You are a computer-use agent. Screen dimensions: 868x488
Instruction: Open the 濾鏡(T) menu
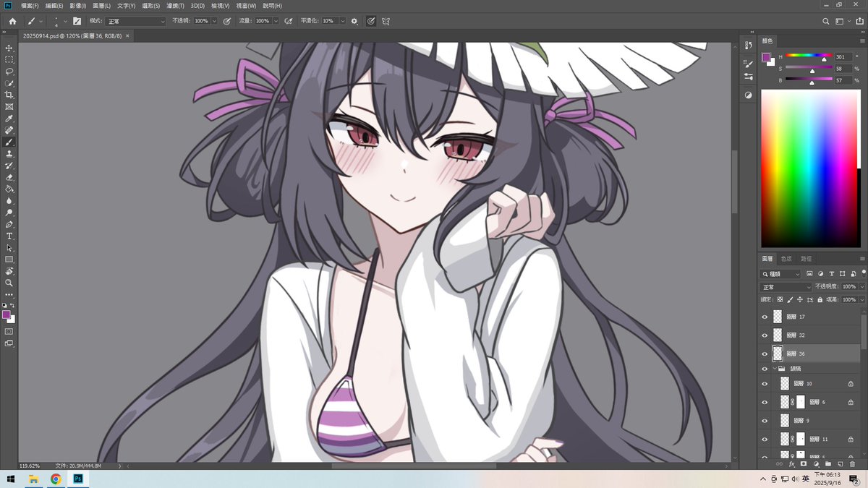[175, 5]
